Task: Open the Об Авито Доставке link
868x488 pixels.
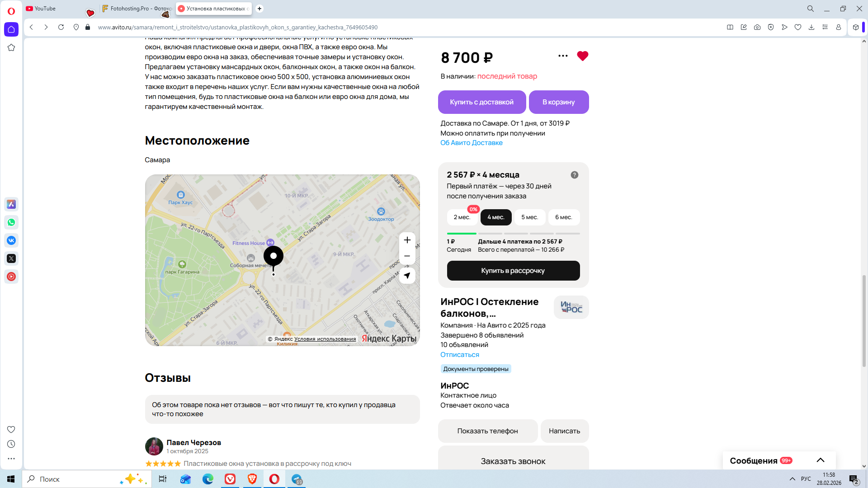Action: click(471, 143)
